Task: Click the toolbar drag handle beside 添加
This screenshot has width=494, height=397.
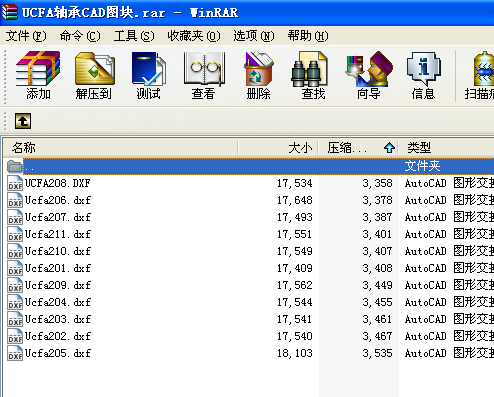Action: (x=5, y=77)
